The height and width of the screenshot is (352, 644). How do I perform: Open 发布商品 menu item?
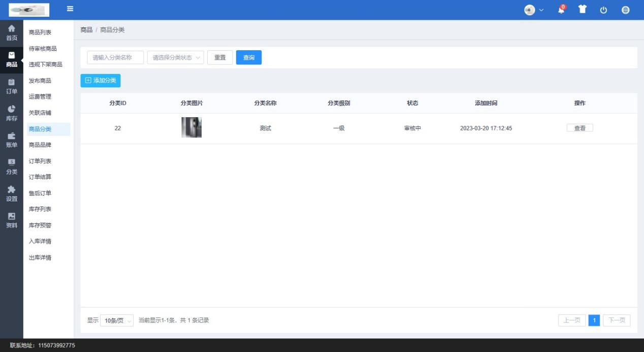tap(40, 81)
